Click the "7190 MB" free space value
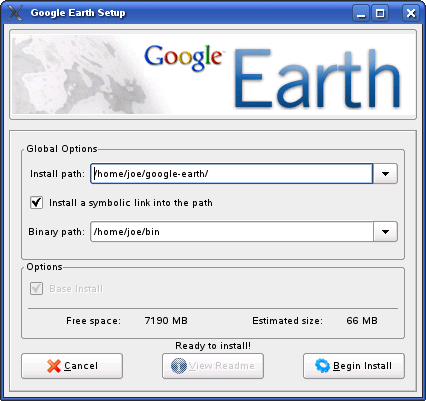The image size is (426, 401). [166, 321]
